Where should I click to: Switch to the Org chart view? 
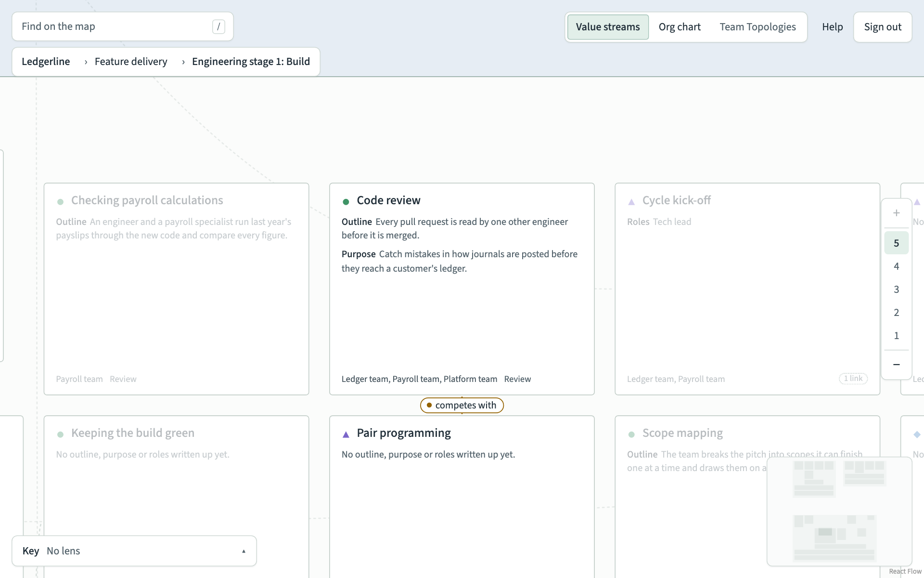[680, 27]
